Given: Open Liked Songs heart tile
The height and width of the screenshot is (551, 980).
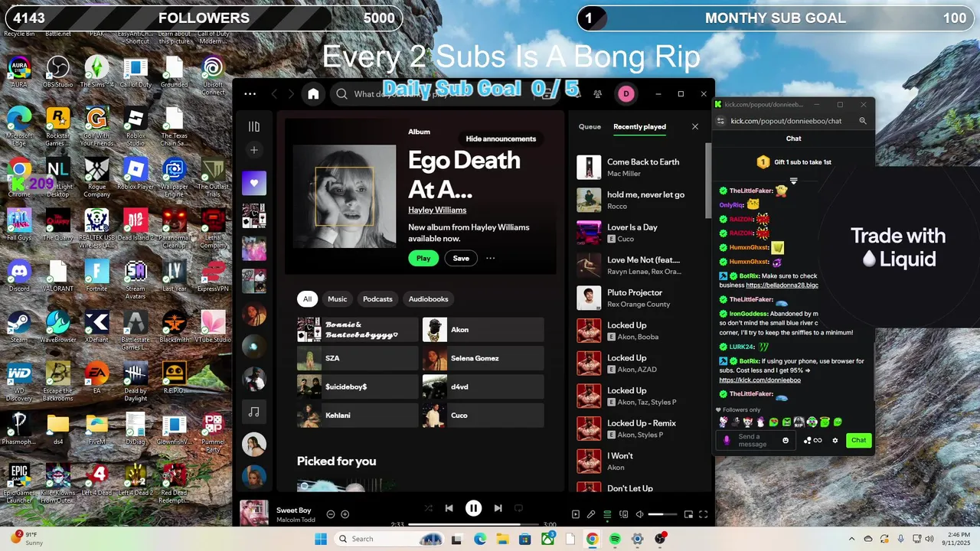Looking at the screenshot, I should click(254, 183).
